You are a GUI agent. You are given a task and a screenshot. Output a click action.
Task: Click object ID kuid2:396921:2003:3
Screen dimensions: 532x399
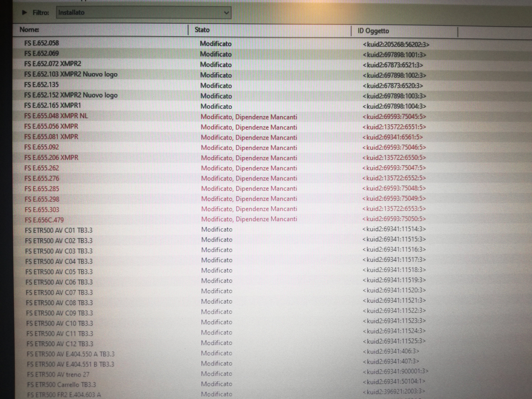pyautogui.click(x=394, y=392)
